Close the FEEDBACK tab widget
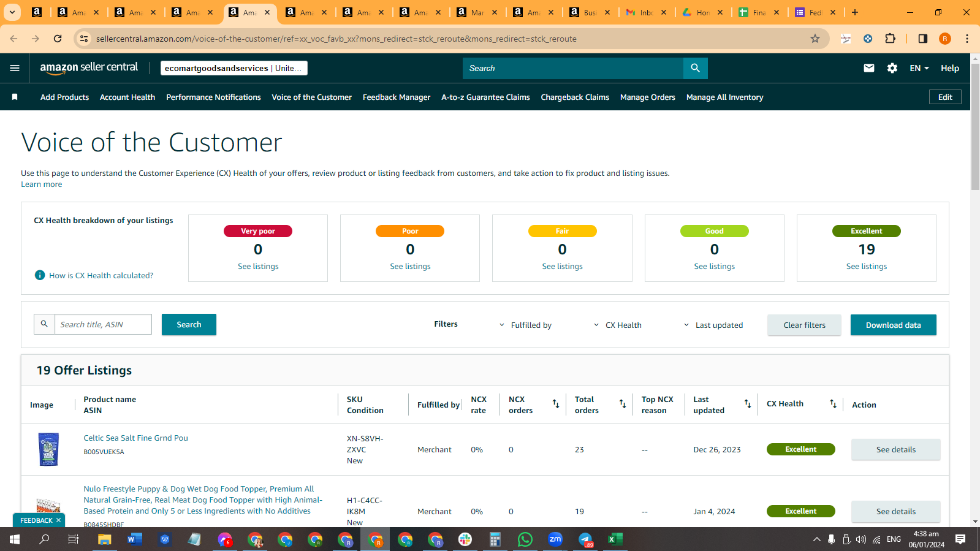The width and height of the screenshot is (980, 551). click(58, 520)
